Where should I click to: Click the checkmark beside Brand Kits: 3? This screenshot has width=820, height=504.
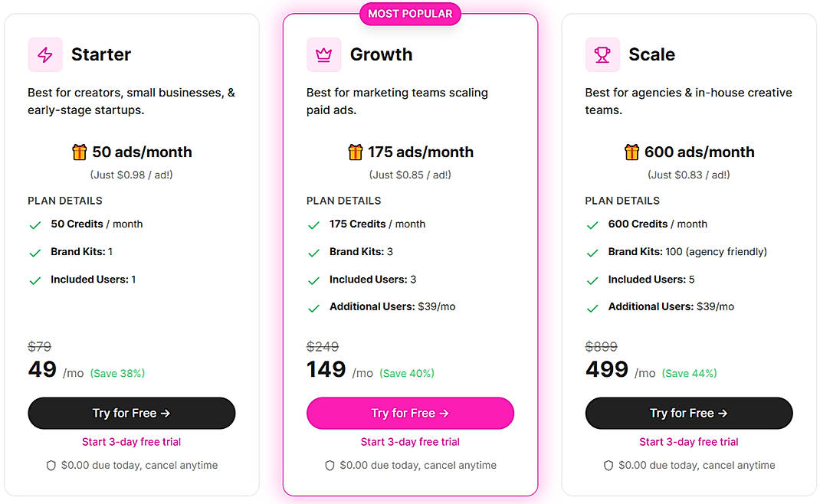click(x=313, y=251)
